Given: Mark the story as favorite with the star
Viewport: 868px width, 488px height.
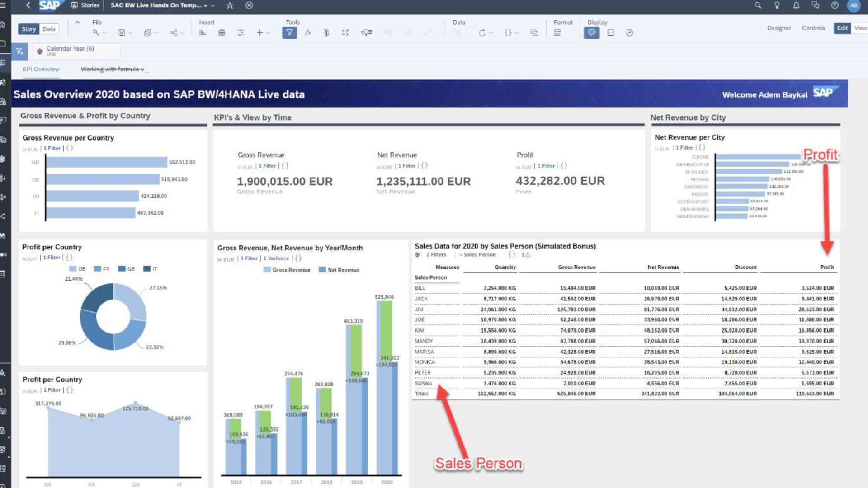Looking at the screenshot, I should 230,5.
